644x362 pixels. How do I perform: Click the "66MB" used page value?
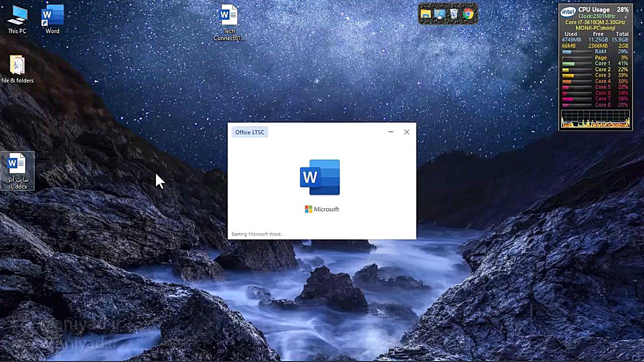pos(569,46)
